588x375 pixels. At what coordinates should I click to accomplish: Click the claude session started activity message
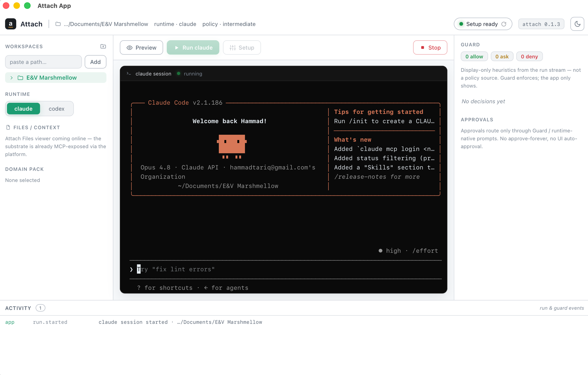(180, 322)
